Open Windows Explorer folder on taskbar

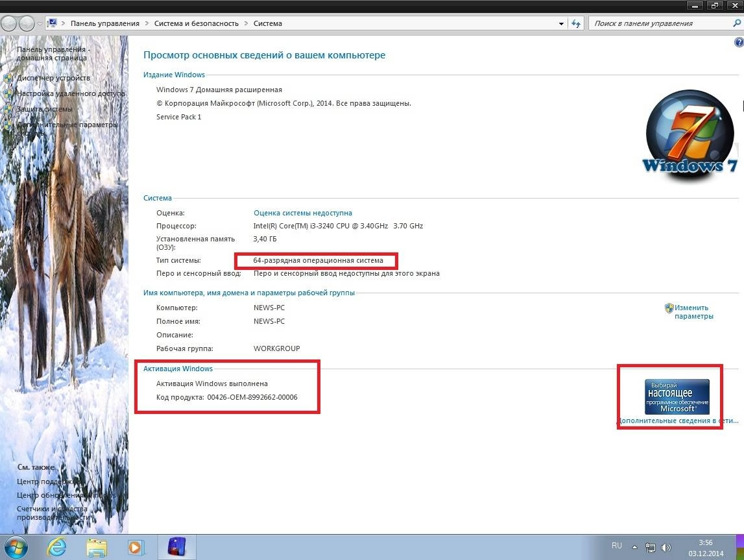[x=97, y=548]
